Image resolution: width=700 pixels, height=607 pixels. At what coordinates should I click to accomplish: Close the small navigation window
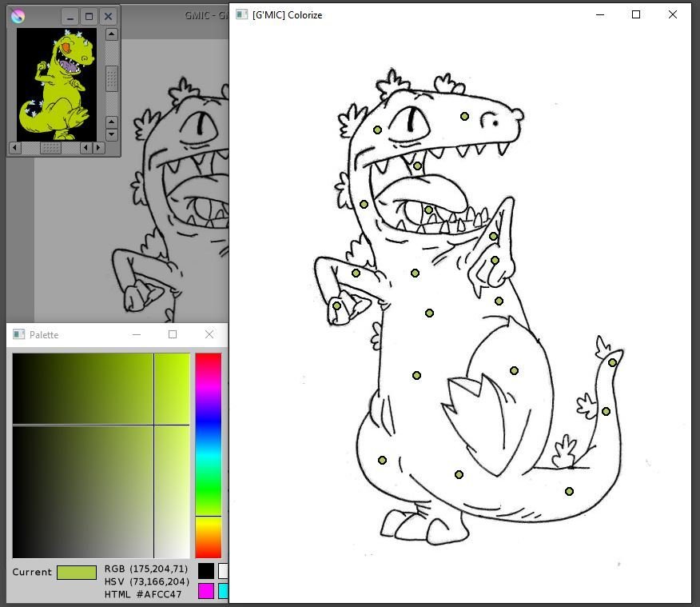pyautogui.click(x=108, y=17)
